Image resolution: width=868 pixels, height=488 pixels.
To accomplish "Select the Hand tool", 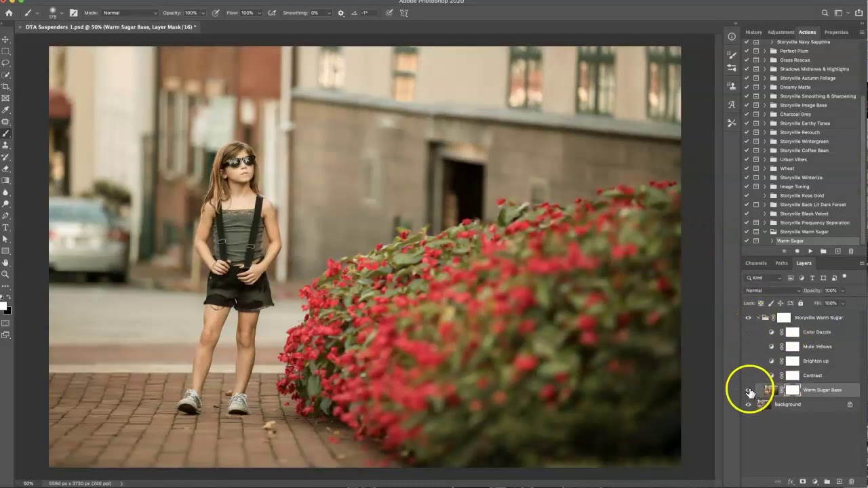I will 6,263.
